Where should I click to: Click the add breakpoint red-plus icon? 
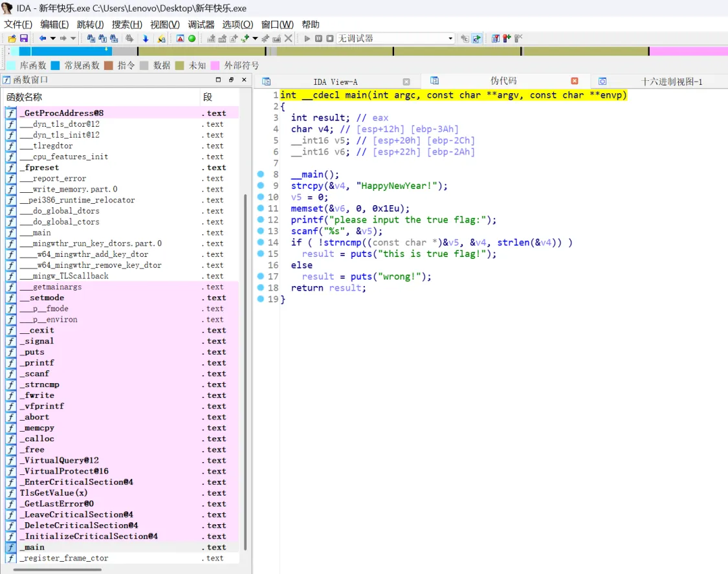coord(507,39)
